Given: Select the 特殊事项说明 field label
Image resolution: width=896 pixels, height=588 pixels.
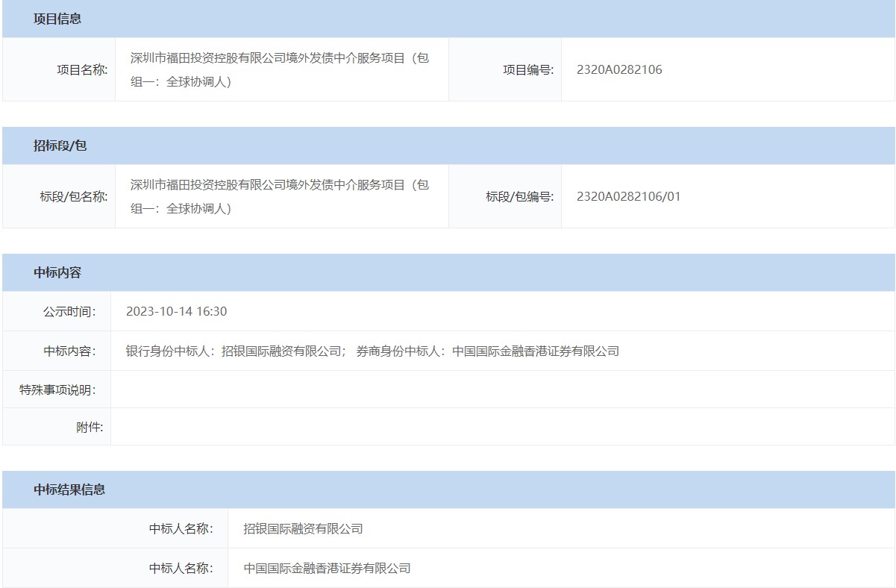Looking at the screenshot, I should pos(57,390).
